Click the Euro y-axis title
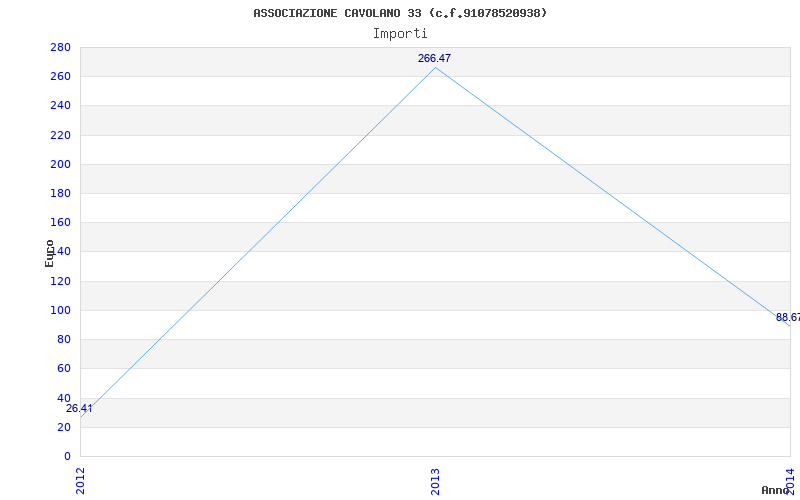 49,253
